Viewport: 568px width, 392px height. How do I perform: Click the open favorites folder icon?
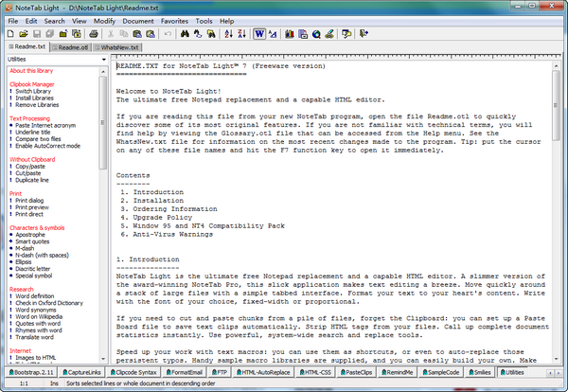pyautogui.click(x=63, y=34)
